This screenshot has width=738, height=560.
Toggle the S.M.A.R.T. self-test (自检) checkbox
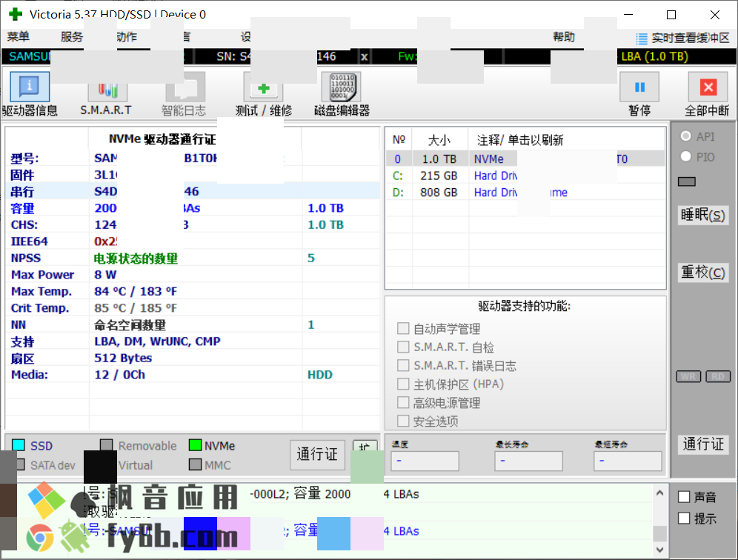click(x=403, y=347)
